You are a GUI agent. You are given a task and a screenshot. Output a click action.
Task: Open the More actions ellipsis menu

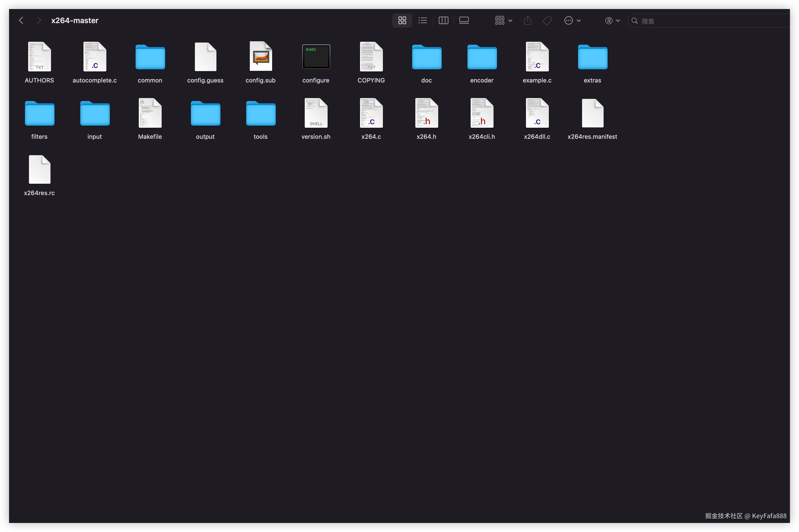click(572, 21)
